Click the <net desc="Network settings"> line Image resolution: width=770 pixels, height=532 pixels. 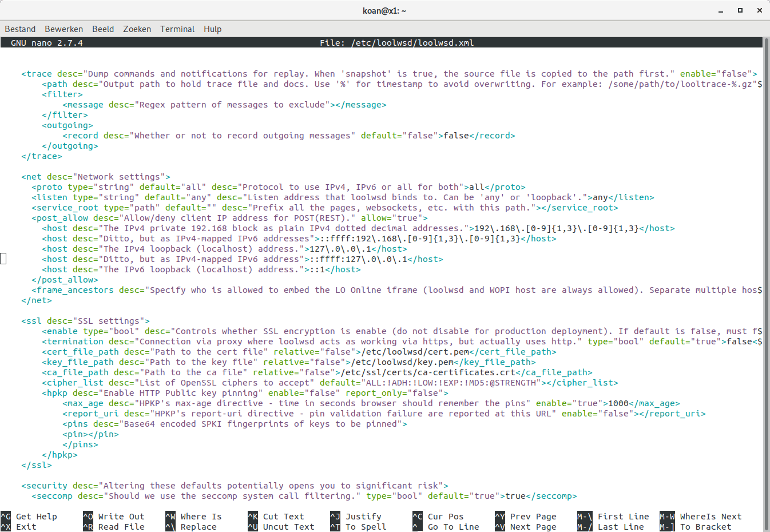click(96, 177)
